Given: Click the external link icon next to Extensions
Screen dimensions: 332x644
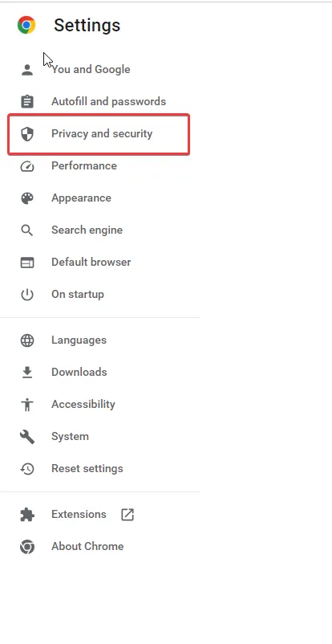Looking at the screenshot, I should coord(128,514).
